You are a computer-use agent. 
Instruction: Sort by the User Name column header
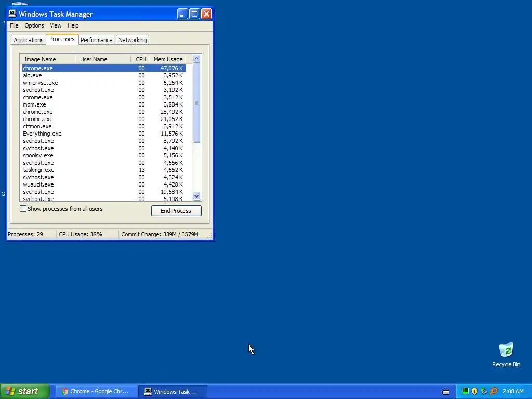pyautogui.click(x=103, y=59)
